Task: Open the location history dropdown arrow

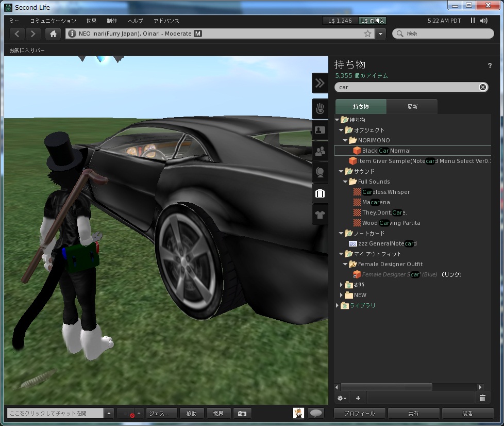Action: 380,34
